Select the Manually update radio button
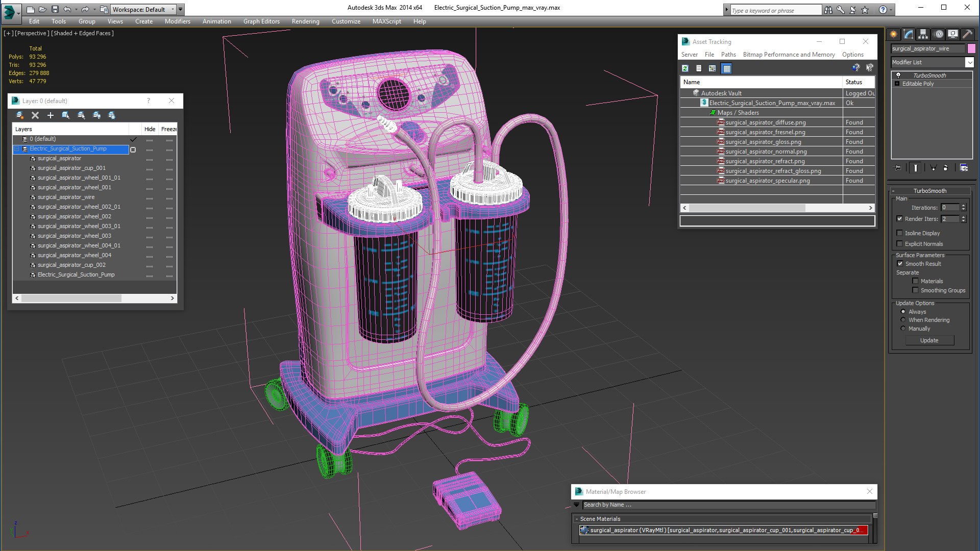The height and width of the screenshot is (551, 980). point(903,329)
